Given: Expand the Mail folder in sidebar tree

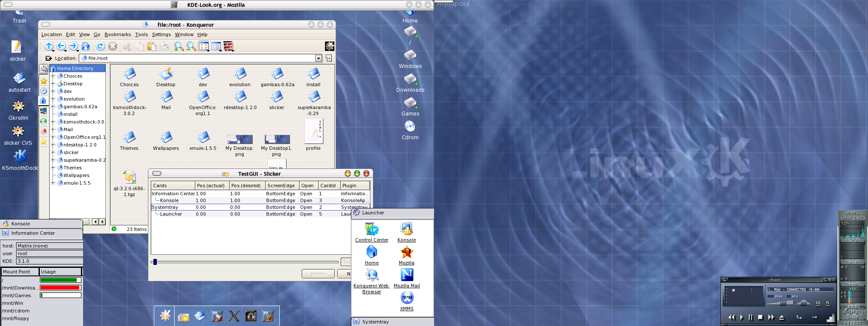Looking at the screenshot, I should (x=53, y=129).
